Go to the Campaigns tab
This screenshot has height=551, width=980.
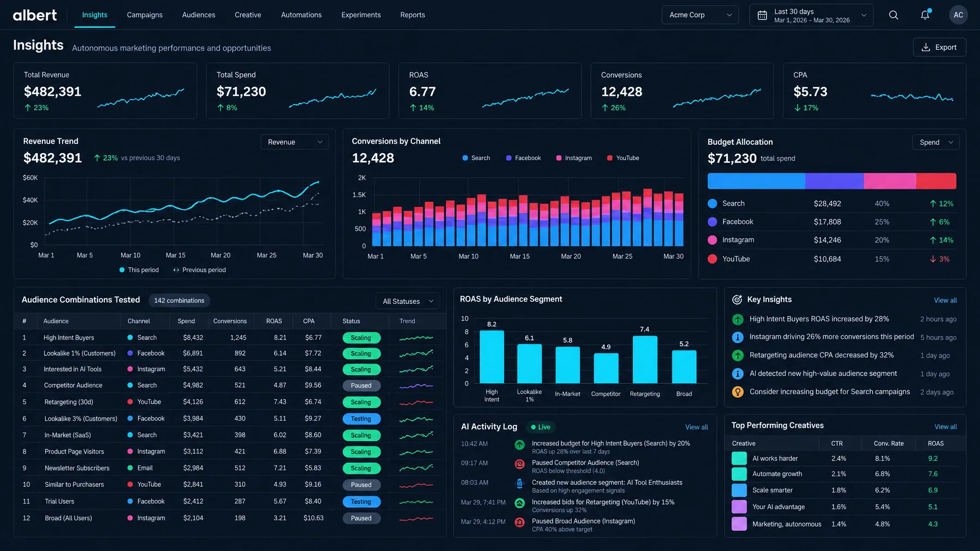[145, 15]
